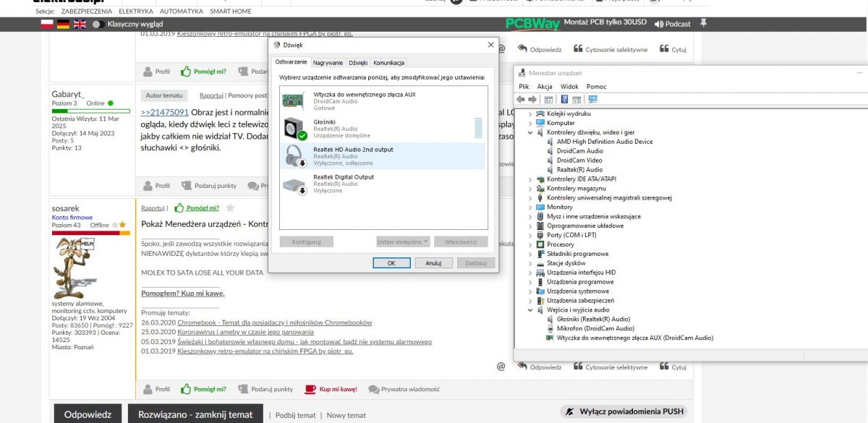Select the German flag language icon
This screenshot has width=868, height=423.
tap(64, 24)
